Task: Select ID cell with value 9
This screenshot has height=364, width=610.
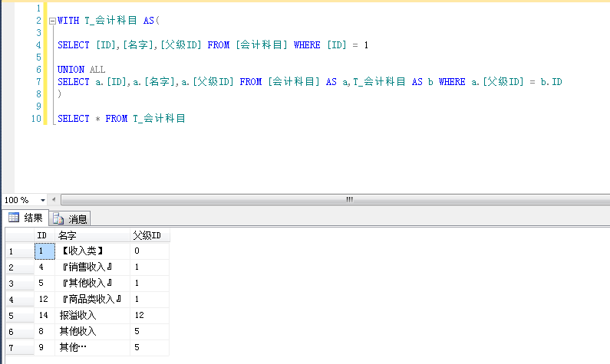Action: (45, 347)
